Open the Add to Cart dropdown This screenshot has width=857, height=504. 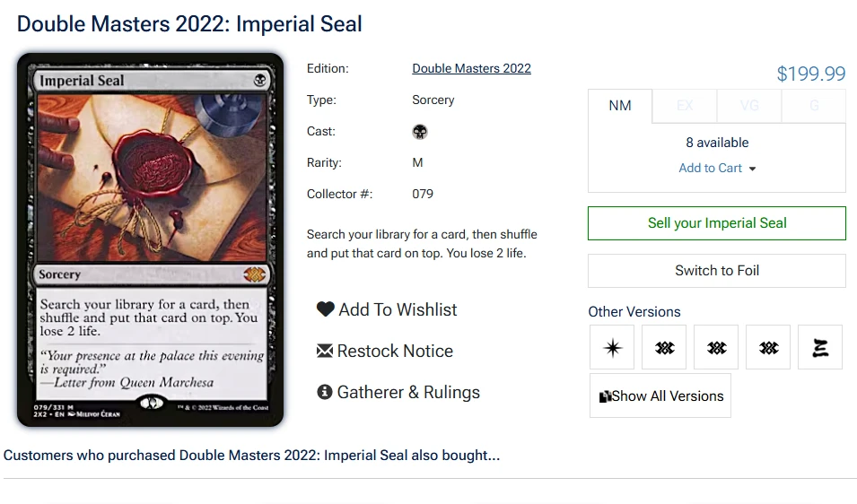point(717,169)
